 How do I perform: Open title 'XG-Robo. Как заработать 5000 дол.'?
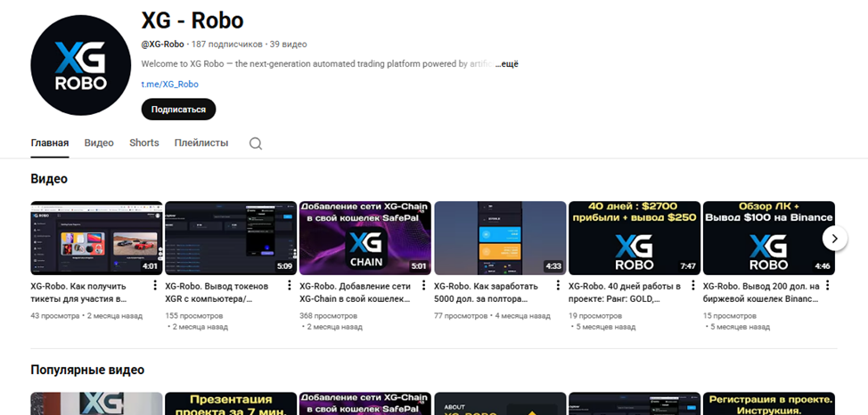pos(486,293)
